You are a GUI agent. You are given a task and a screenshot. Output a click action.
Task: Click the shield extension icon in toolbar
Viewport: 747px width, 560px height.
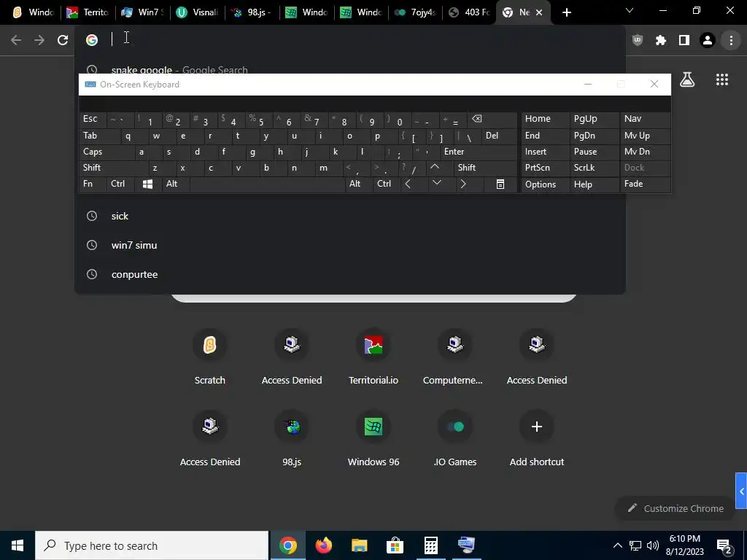pos(638,40)
